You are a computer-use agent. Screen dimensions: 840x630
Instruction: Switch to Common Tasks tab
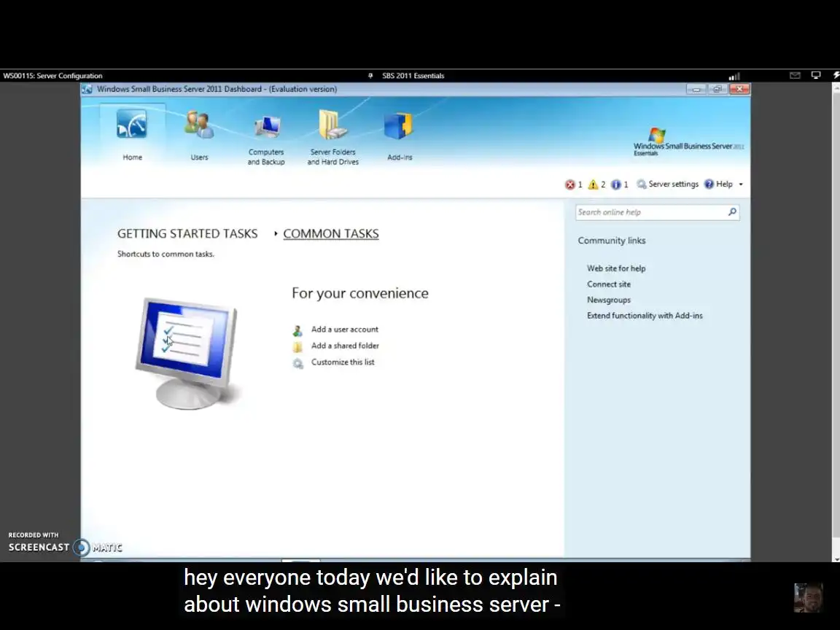[331, 233]
